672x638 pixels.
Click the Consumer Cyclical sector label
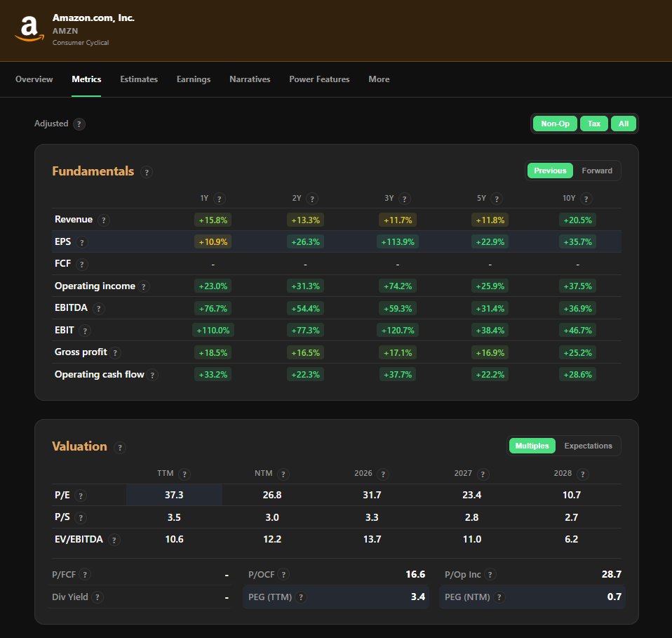click(81, 42)
